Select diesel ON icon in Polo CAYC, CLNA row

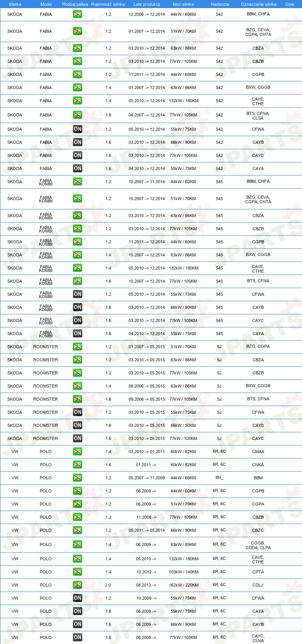click(x=78, y=637)
